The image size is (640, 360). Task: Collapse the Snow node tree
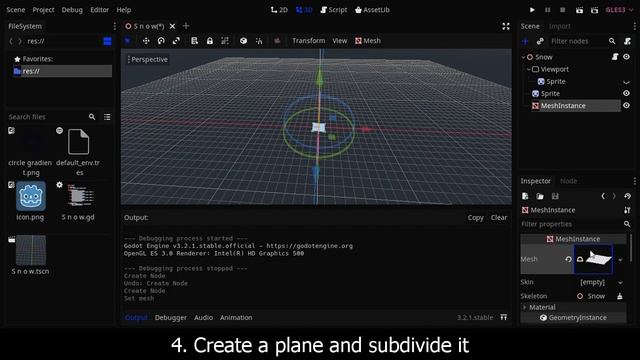click(523, 57)
